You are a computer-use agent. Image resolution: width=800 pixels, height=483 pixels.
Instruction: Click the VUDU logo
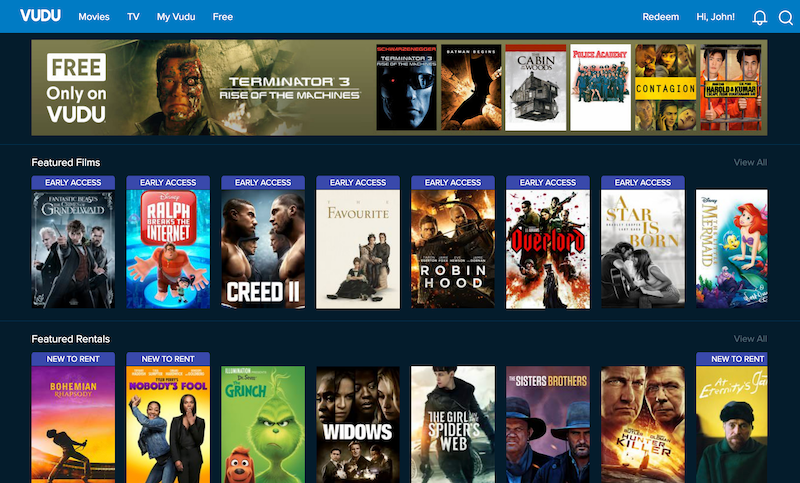pyautogui.click(x=40, y=16)
